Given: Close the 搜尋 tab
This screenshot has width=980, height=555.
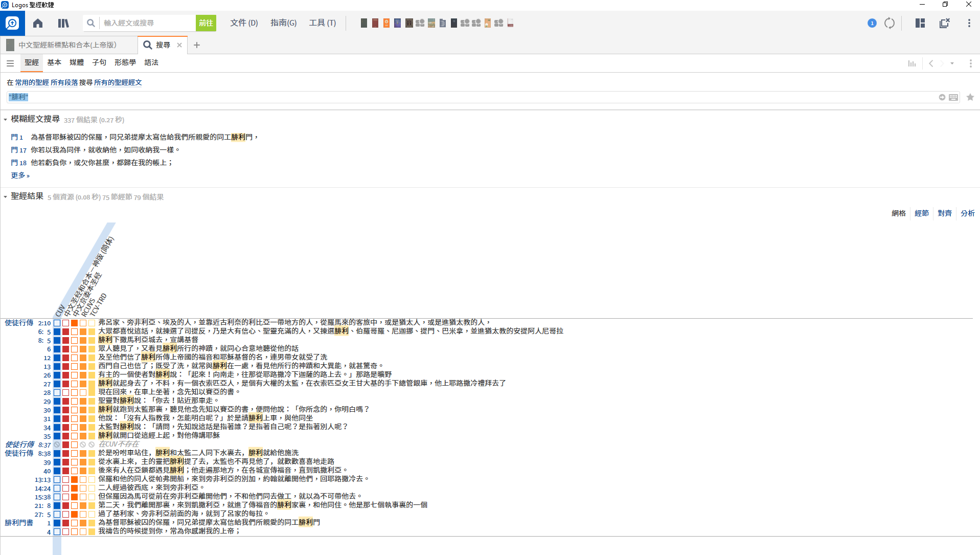Looking at the screenshot, I should [179, 45].
